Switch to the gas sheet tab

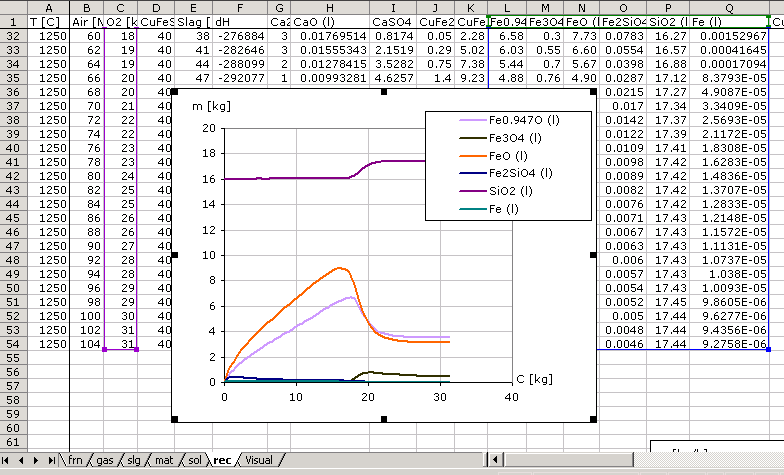coord(105,460)
